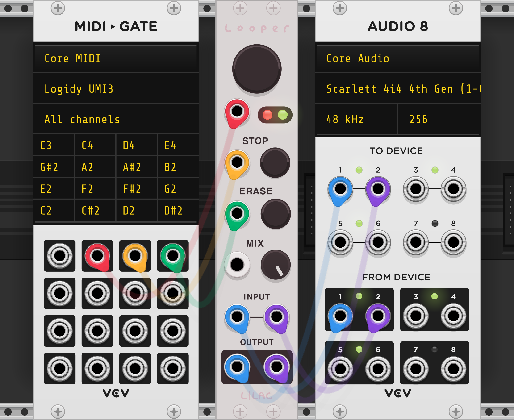514x420 pixels.
Task: Open the Core Audio driver selector
Action: pos(398,58)
